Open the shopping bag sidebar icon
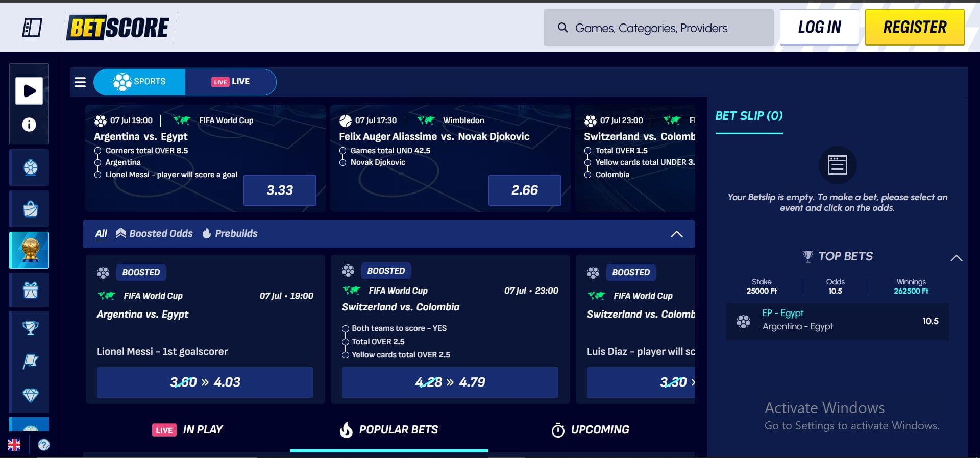 click(30, 209)
